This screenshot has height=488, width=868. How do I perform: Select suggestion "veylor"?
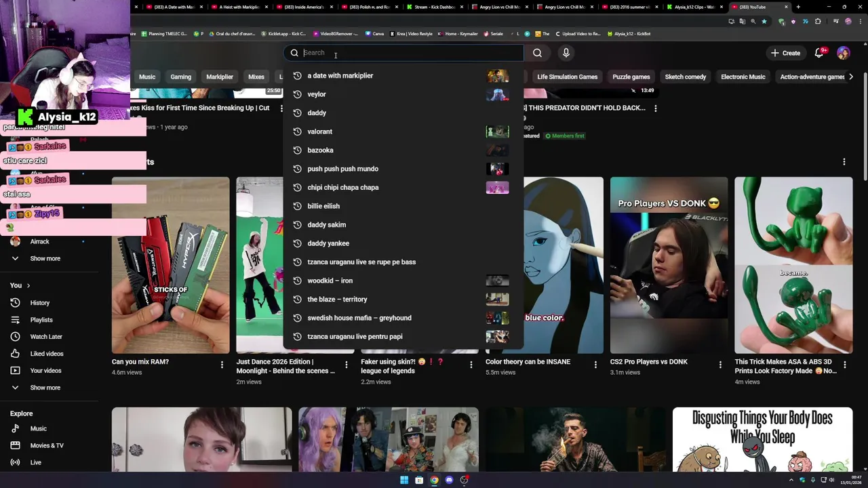coord(403,94)
